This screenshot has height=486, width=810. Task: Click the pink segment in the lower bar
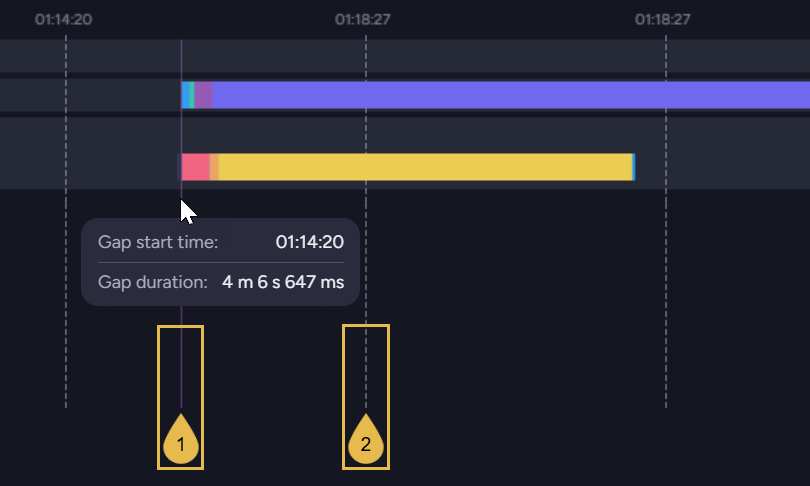(195, 167)
